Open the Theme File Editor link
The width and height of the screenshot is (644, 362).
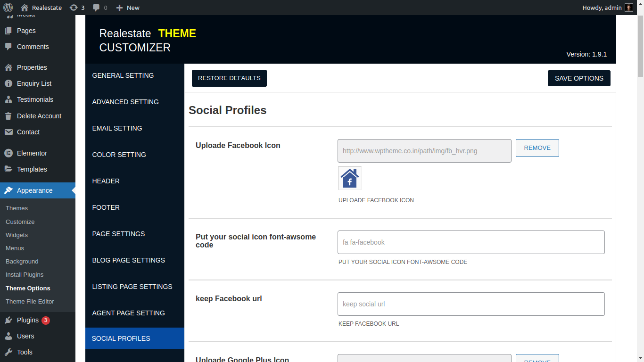pos(30,301)
